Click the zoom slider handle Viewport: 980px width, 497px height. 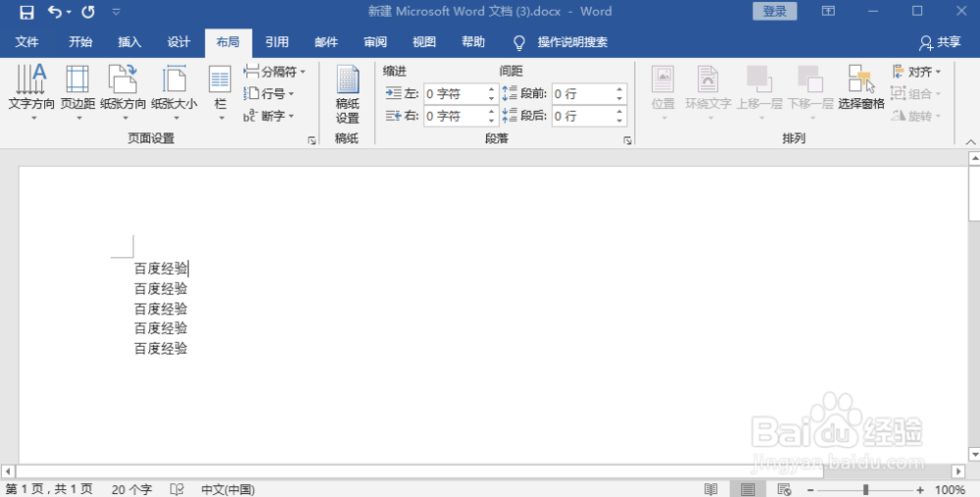point(865,490)
